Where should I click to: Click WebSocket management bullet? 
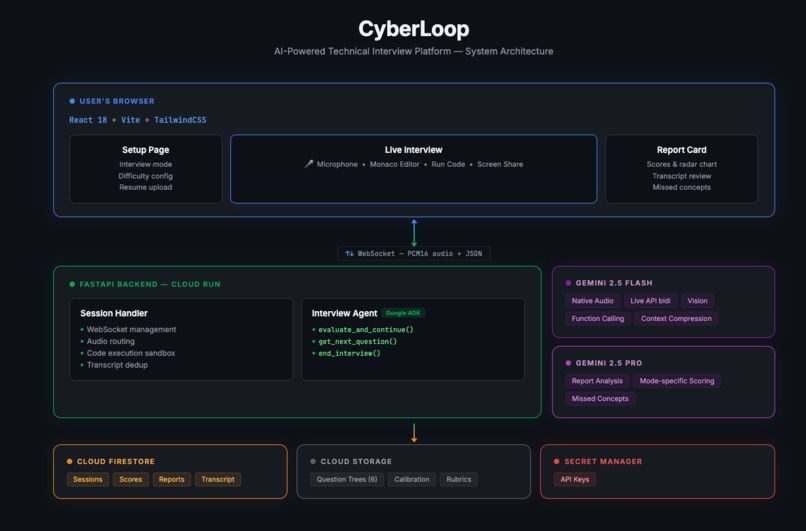coord(131,329)
